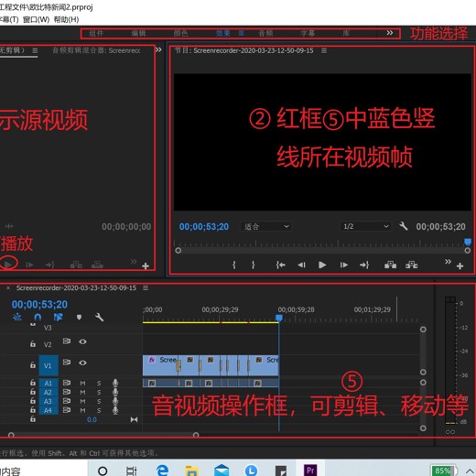Go to In point in Program monitor
Viewport: 476px width, 476px height.
(280, 265)
